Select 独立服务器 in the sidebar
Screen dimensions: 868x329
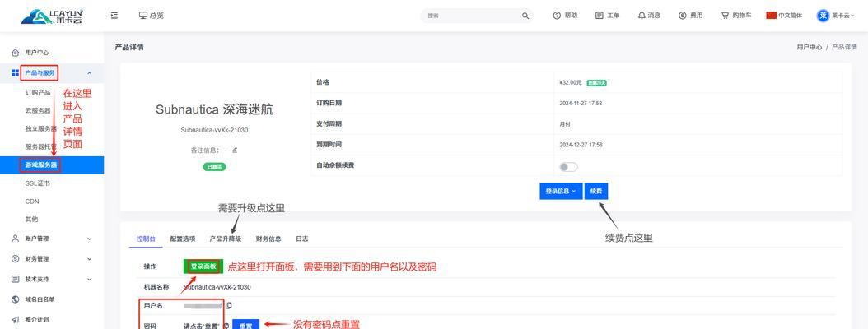(41, 129)
